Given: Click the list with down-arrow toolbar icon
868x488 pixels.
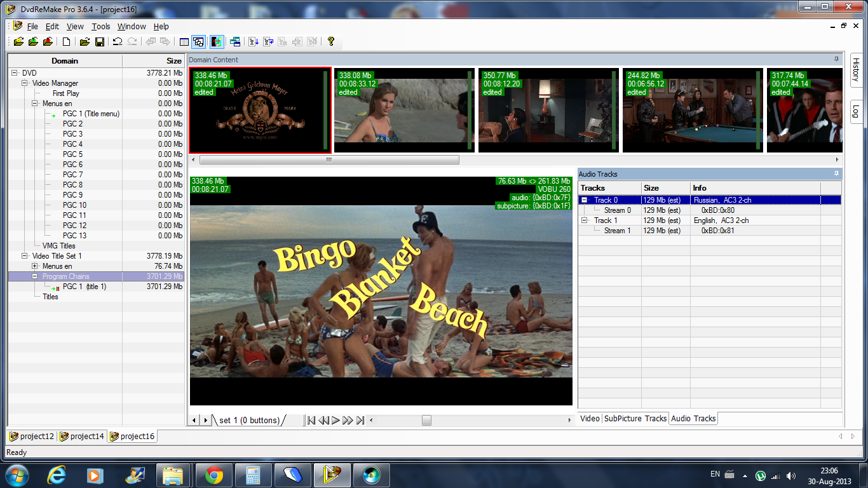Looking at the screenshot, I should [254, 42].
